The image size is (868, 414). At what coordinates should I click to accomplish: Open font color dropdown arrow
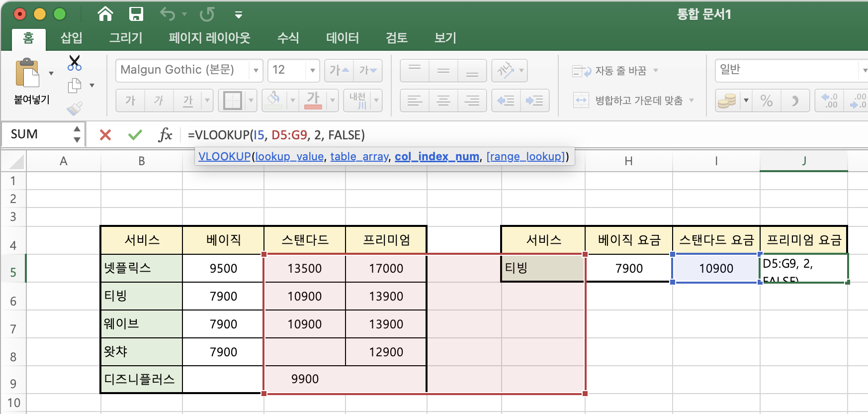[x=332, y=101]
